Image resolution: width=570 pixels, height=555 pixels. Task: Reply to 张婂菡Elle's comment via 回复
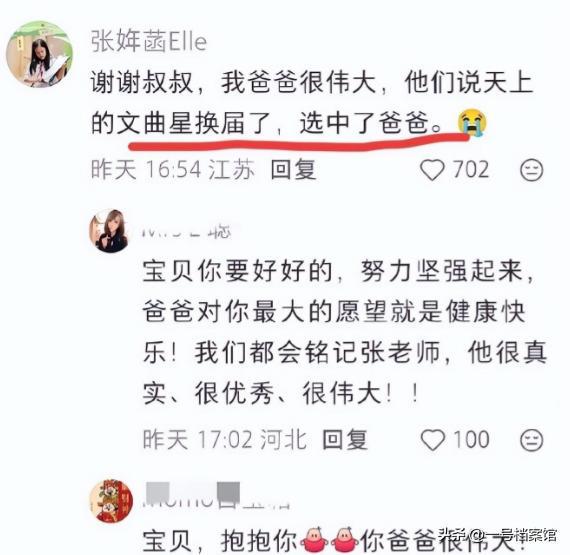coord(293,170)
